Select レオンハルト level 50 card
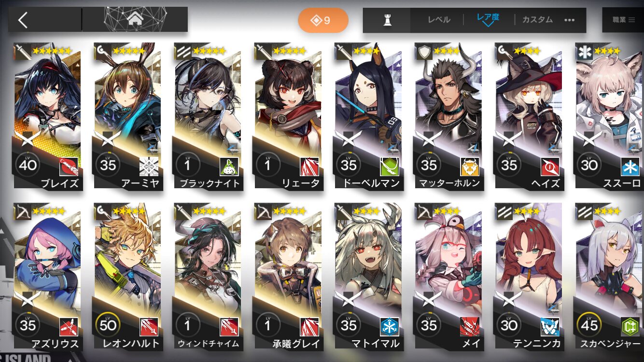This screenshot has width=644, height=362. click(128, 277)
